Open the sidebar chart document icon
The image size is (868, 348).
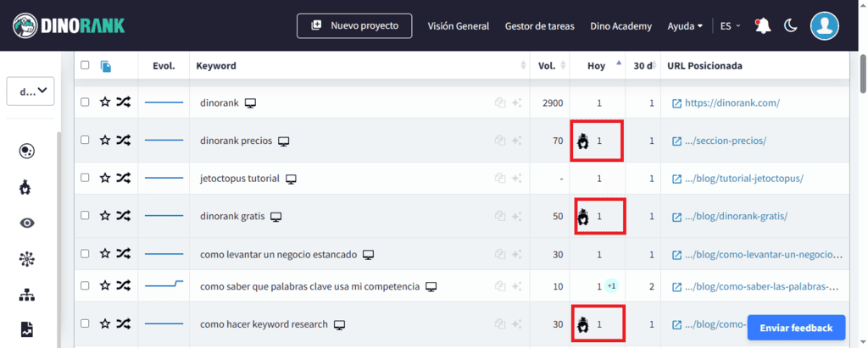(27, 330)
